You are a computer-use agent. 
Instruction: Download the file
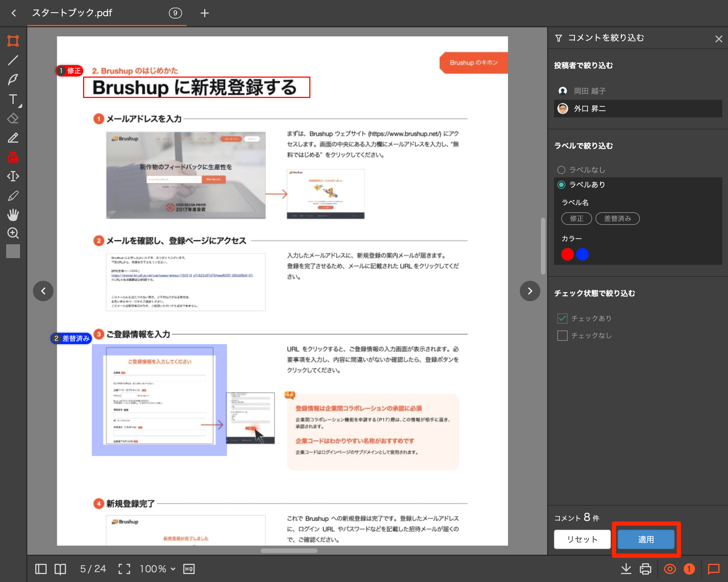click(626, 569)
